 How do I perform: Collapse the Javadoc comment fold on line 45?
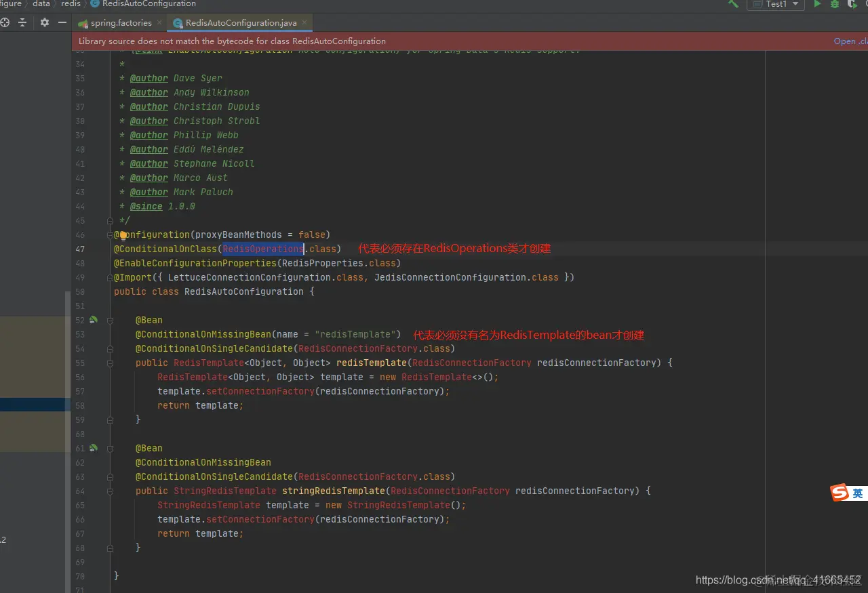(x=110, y=221)
